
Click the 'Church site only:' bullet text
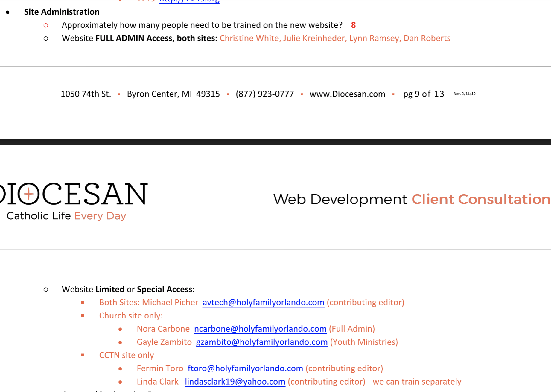point(131,316)
